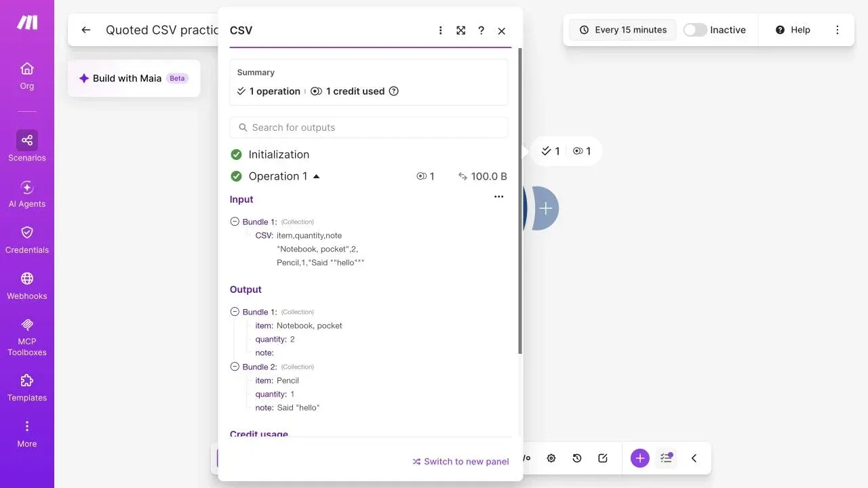Image resolution: width=868 pixels, height=488 pixels.
Task: Show More sidebar options
Action: (x=27, y=434)
